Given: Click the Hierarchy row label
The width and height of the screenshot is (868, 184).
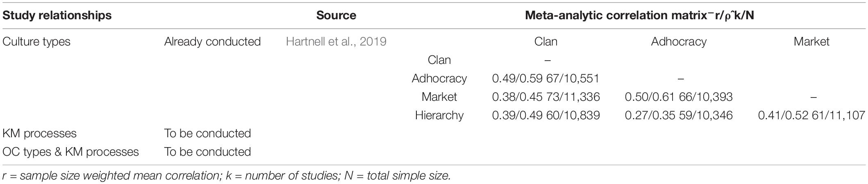Looking at the screenshot, I should tap(439, 115).
